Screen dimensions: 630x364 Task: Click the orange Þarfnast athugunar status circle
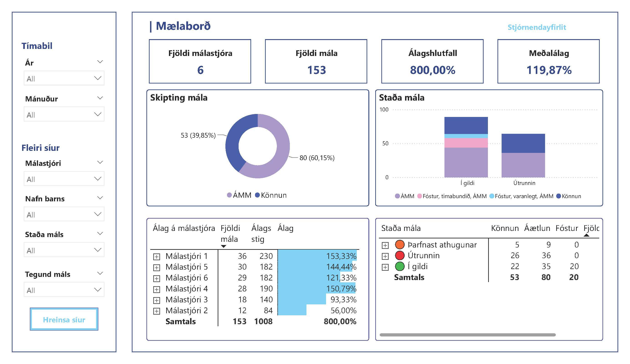[400, 245]
